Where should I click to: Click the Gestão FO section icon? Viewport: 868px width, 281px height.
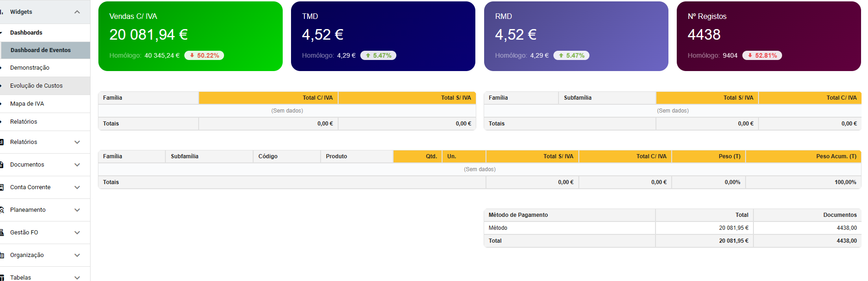tap(2, 233)
